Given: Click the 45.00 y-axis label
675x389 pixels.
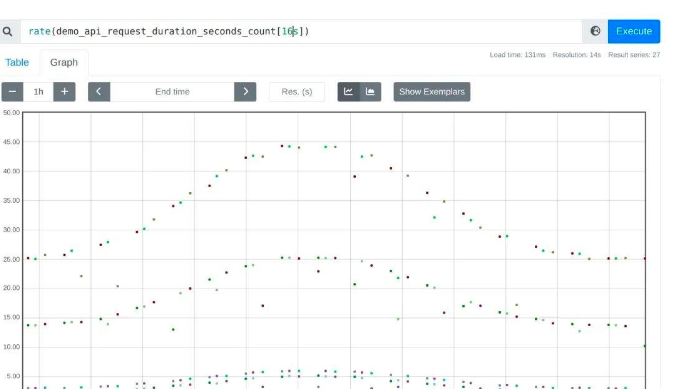Looking at the screenshot, I should click(x=12, y=142).
